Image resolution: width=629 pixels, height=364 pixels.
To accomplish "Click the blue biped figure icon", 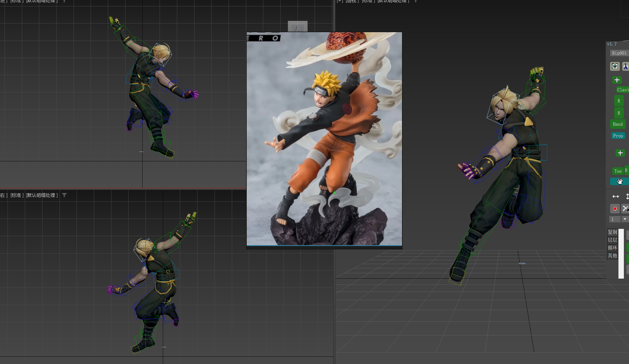I will click(625, 66).
